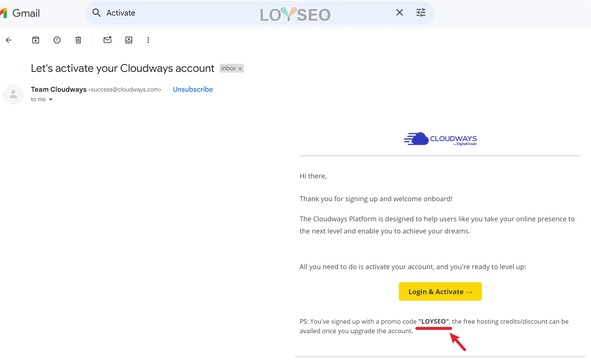The height and width of the screenshot is (364, 591).
Task: Click the 'Hi there,' greeting line
Action: pyautogui.click(x=313, y=176)
